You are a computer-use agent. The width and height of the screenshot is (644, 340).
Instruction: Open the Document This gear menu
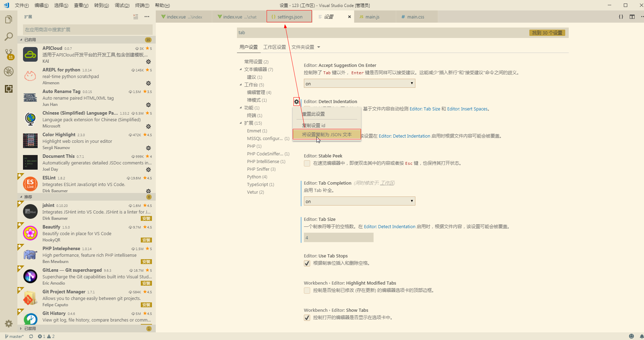pos(148,170)
